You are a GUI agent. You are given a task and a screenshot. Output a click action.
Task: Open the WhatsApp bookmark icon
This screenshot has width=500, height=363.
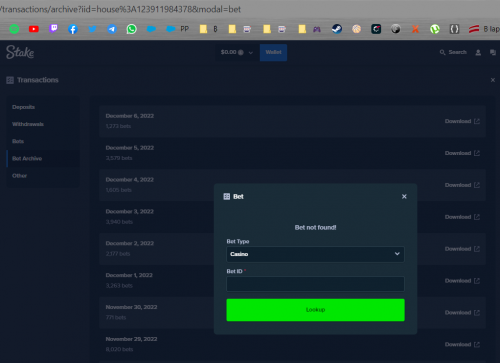point(132,29)
